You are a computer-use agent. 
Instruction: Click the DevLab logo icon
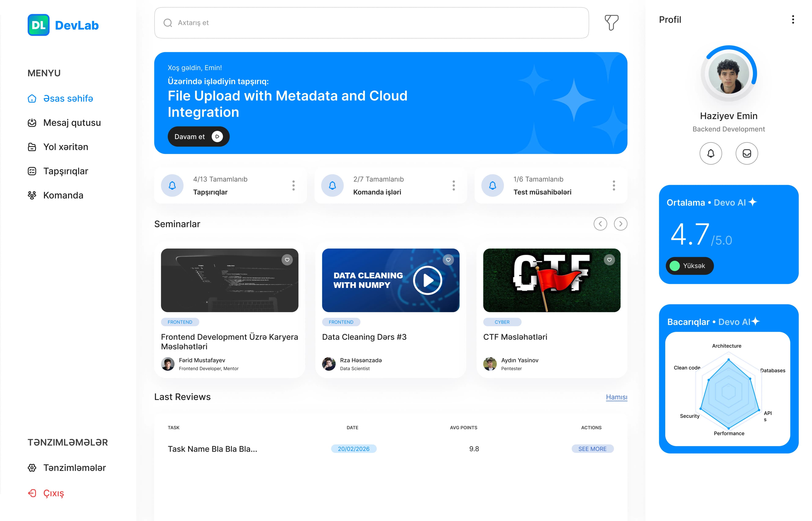[x=39, y=25]
